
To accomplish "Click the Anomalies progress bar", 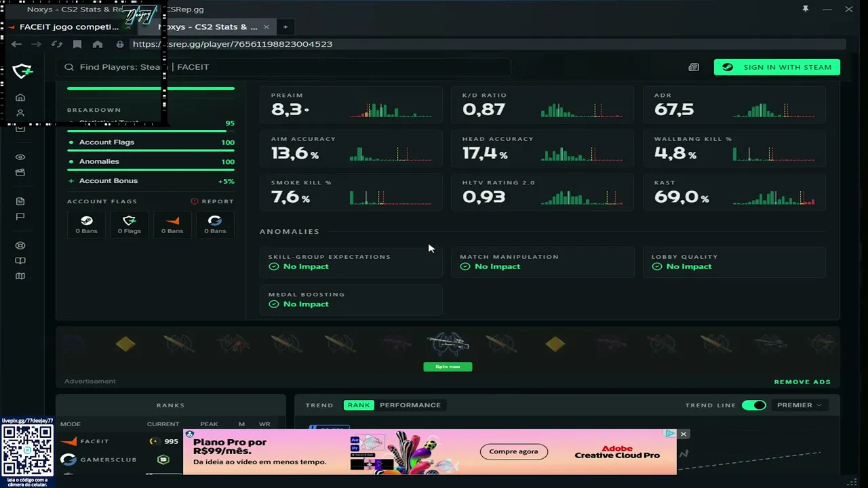I will coord(151,169).
